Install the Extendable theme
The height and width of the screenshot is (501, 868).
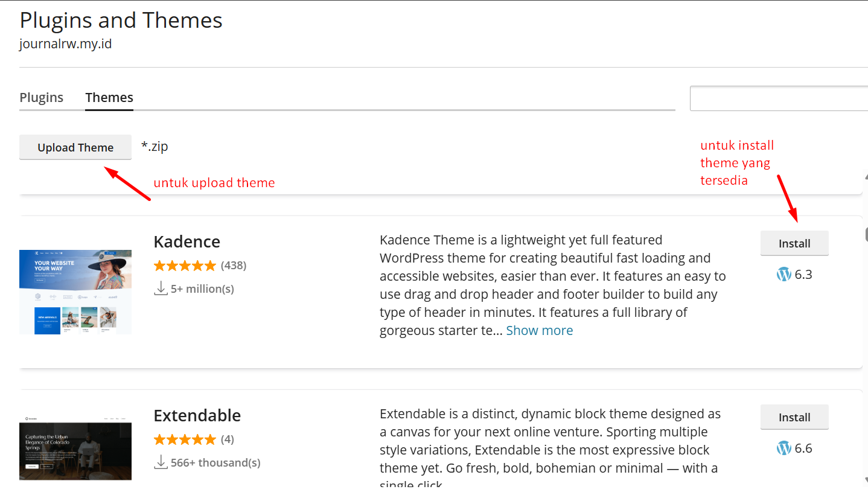[794, 418]
